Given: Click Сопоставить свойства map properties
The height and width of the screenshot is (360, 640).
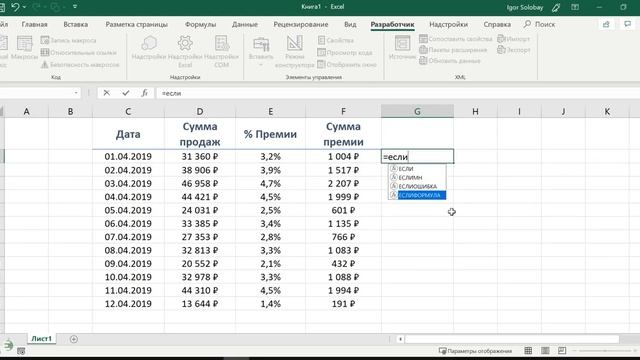Looking at the screenshot, I should pos(456,39).
